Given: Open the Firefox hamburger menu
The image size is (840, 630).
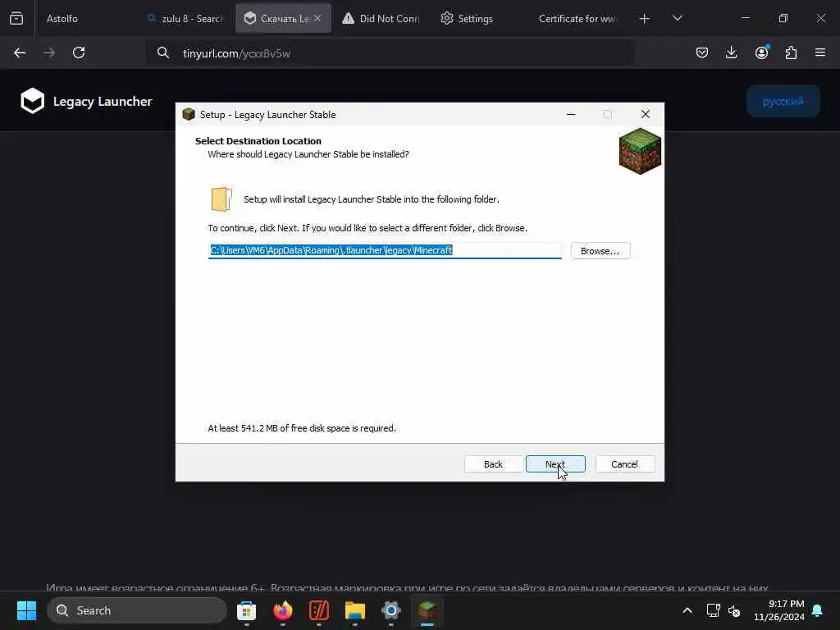Looking at the screenshot, I should pos(820,52).
